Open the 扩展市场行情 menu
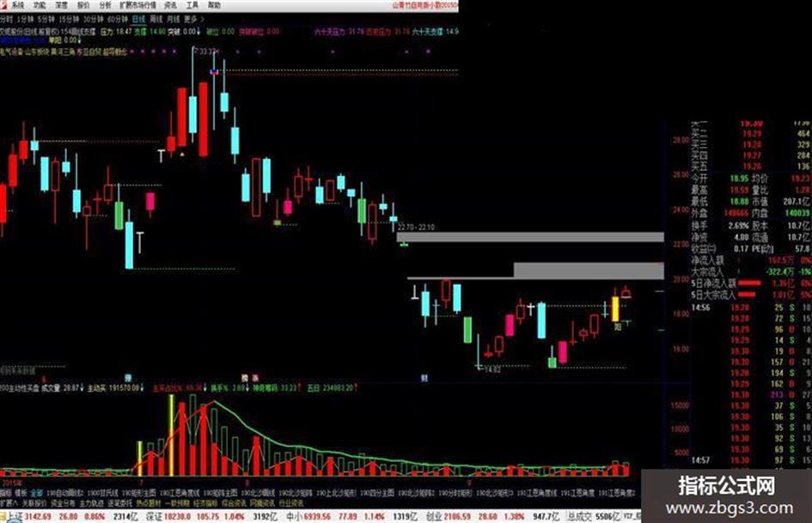This screenshot has width=812, height=523. pos(138,5)
